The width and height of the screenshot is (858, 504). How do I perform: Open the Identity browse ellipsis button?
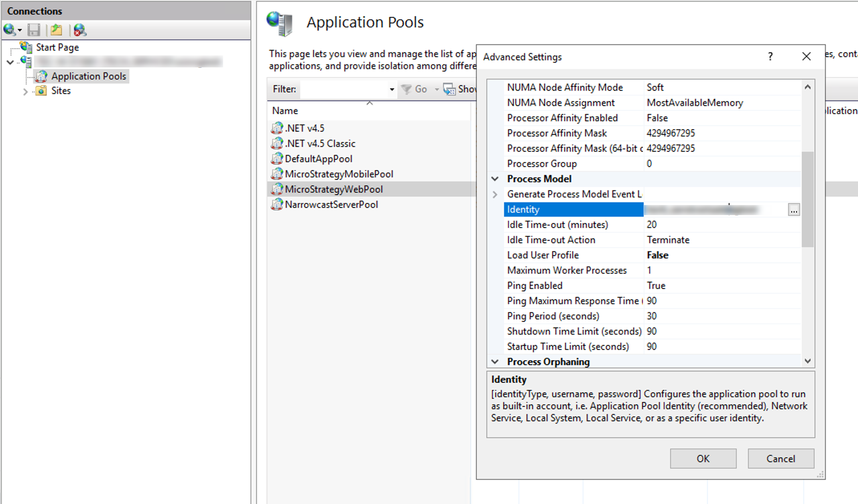click(x=794, y=209)
